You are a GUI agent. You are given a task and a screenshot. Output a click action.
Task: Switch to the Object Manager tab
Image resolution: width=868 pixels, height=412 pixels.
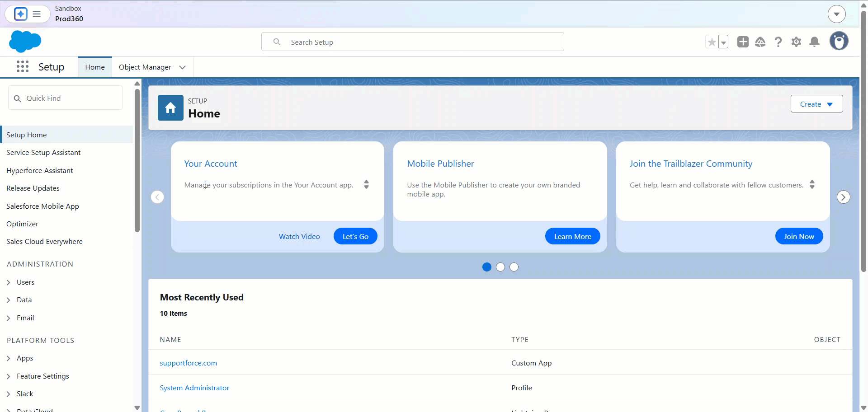(145, 67)
